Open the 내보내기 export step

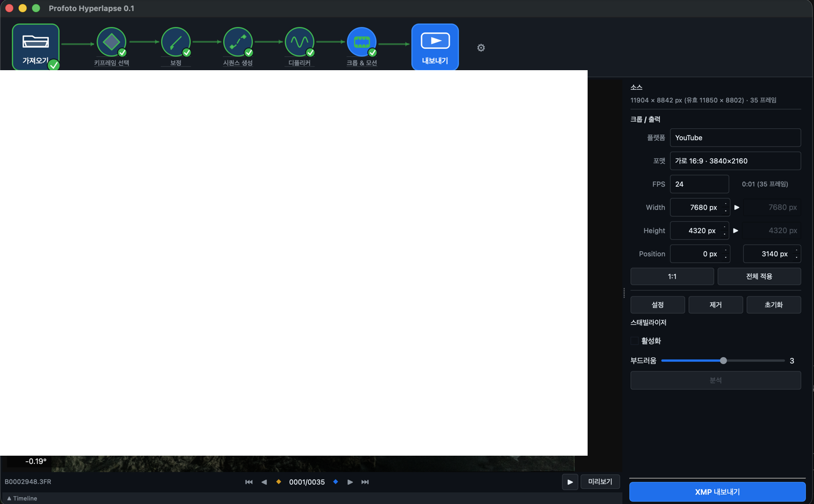(435, 47)
